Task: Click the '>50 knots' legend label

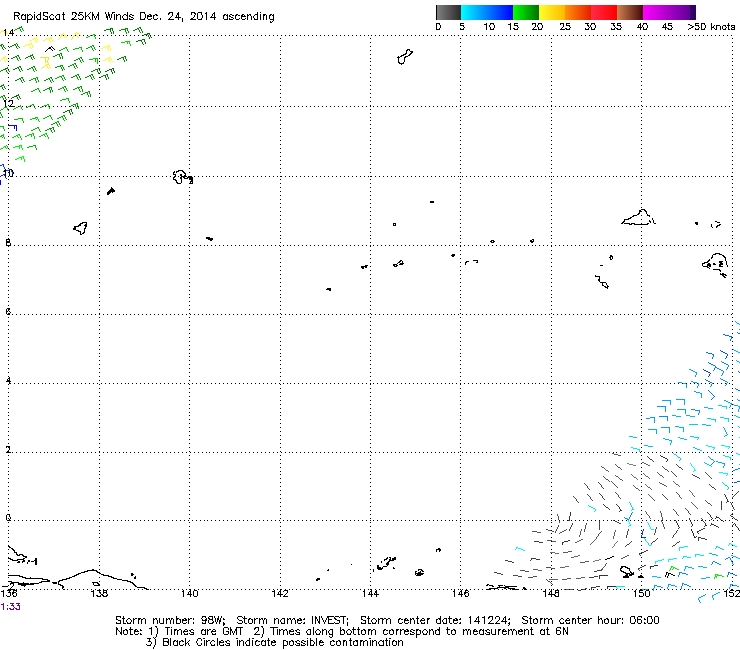Action: point(711,27)
